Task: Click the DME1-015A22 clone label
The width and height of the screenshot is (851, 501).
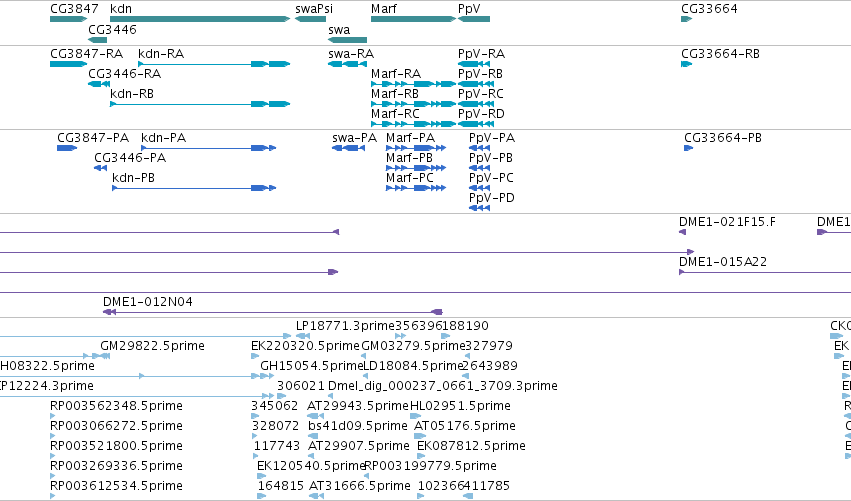Action: (x=723, y=262)
